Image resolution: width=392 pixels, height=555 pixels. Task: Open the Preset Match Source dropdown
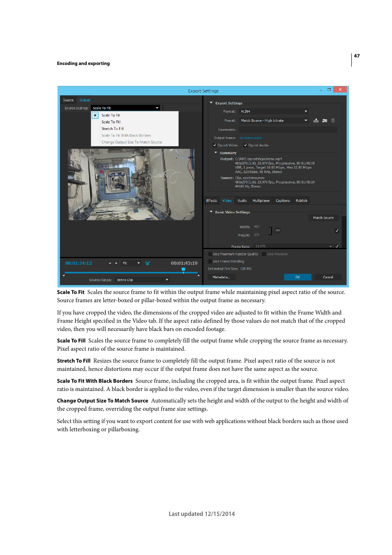(x=274, y=120)
